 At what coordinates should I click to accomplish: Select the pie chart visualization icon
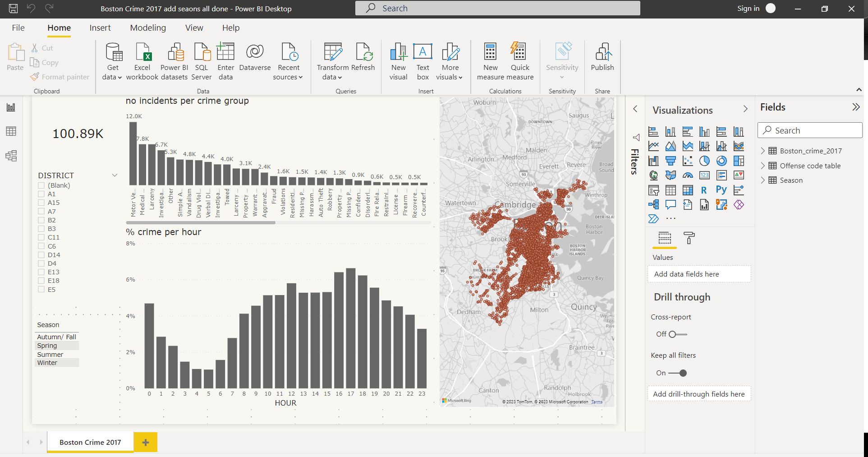(x=704, y=161)
